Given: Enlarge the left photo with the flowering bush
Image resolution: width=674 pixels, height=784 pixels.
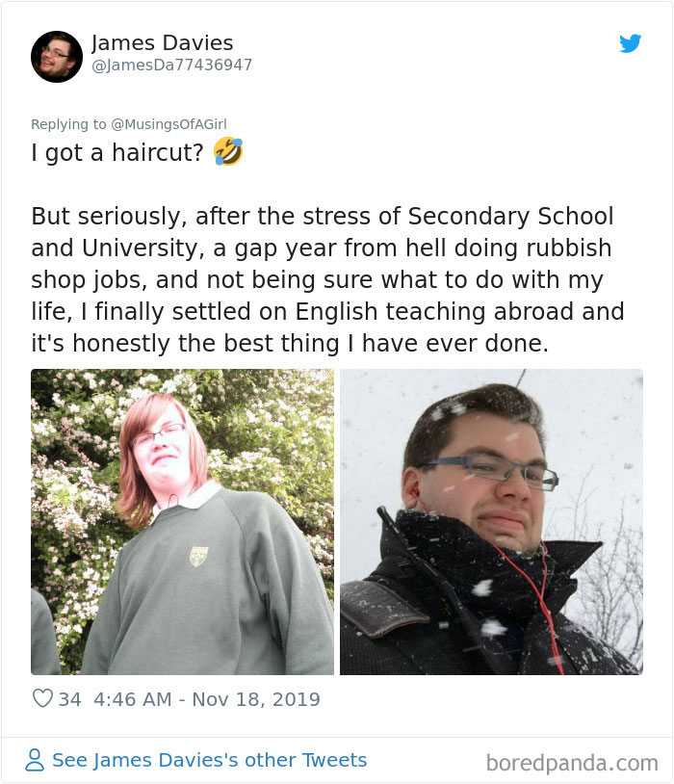Looking at the screenshot, I should pos(182,521).
